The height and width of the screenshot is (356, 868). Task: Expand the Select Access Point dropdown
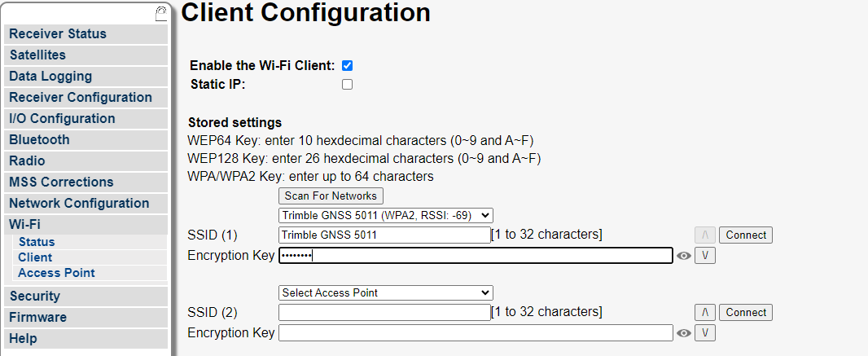(x=385, y=293)
